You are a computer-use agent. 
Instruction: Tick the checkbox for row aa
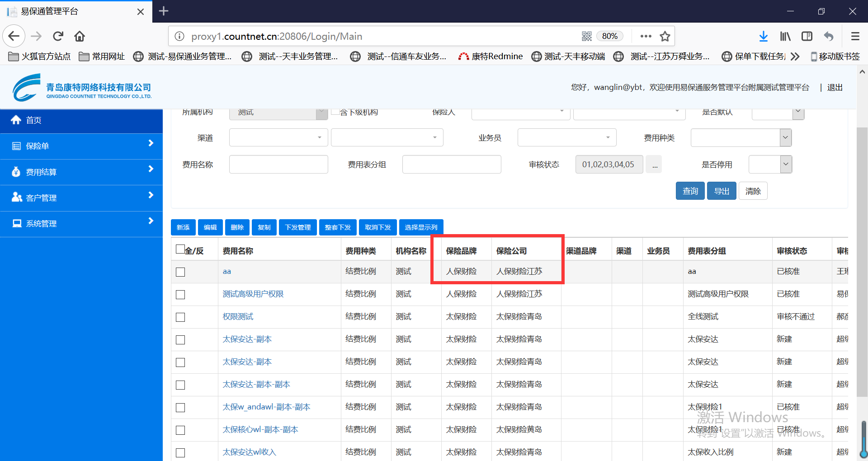[x=180, y=272]
